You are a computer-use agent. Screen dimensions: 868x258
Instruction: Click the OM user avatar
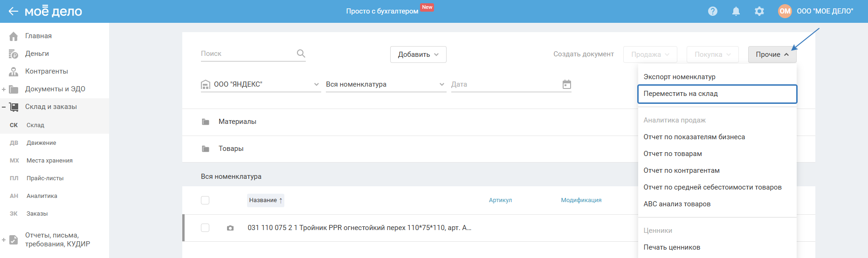785,11
